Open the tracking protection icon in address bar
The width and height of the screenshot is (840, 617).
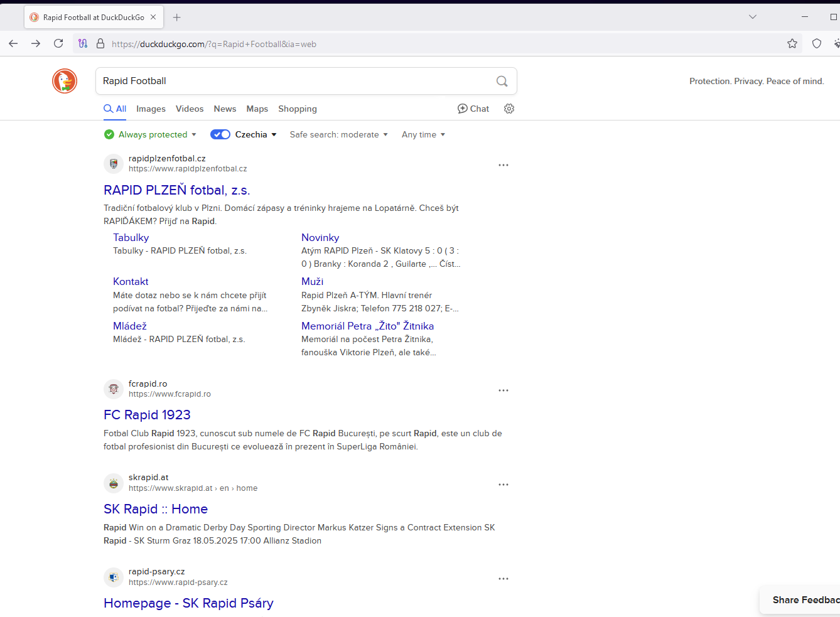[x=83, y=44]
